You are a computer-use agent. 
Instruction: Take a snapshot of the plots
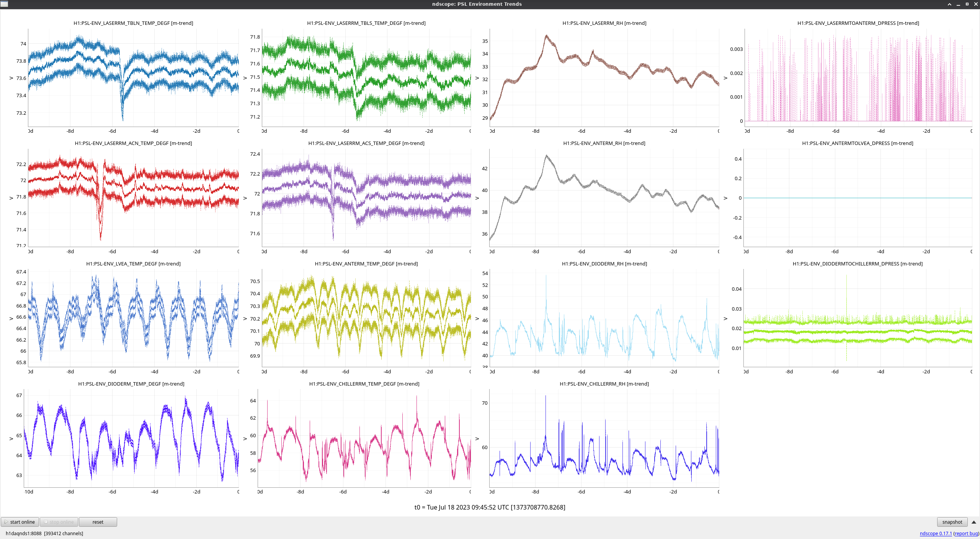(952, 522)
